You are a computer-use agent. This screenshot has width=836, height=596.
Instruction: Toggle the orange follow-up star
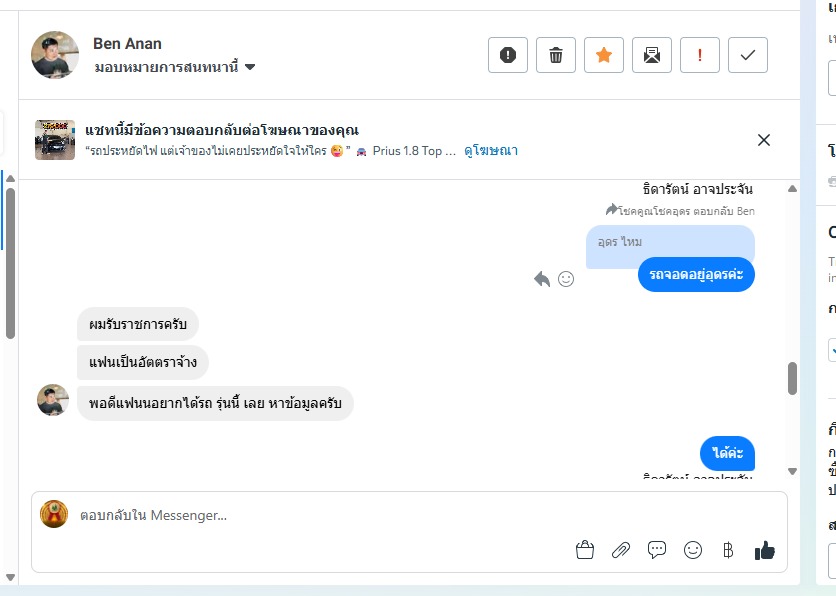pyautogui.click(x=604, y=55)
